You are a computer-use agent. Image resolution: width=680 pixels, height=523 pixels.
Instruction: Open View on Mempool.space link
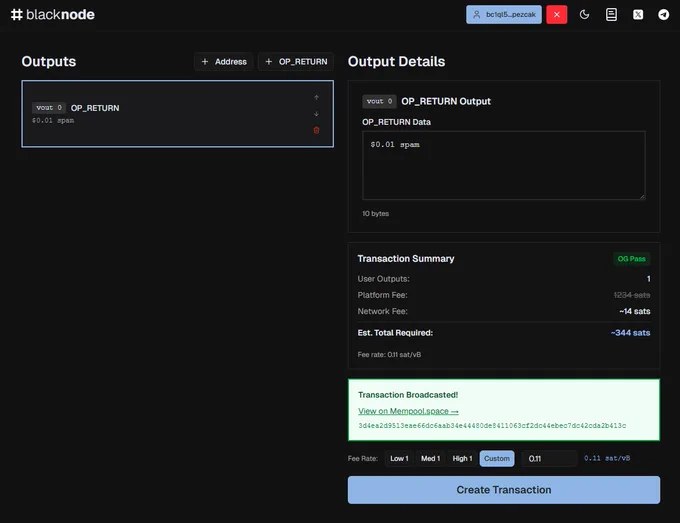coord(408,411)
